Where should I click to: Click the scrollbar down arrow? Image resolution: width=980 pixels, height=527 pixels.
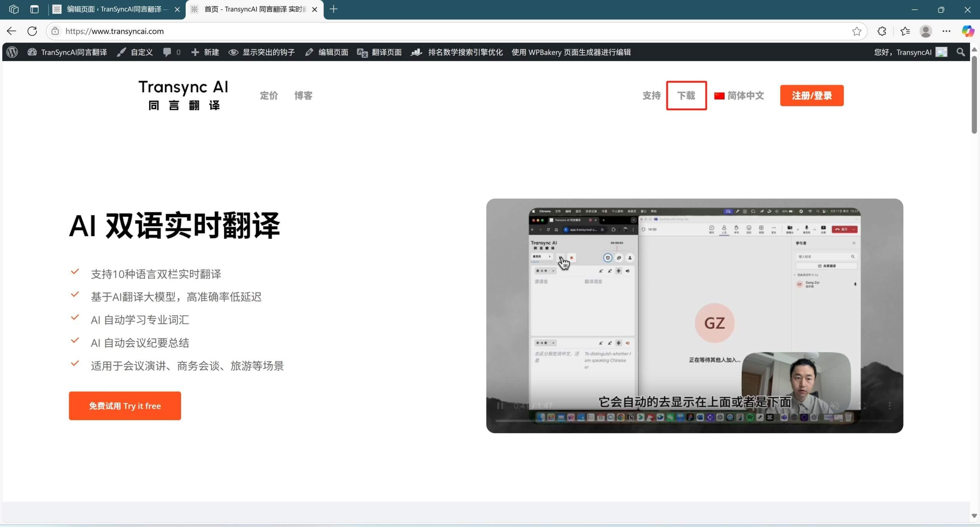click(x=974, y=516)
